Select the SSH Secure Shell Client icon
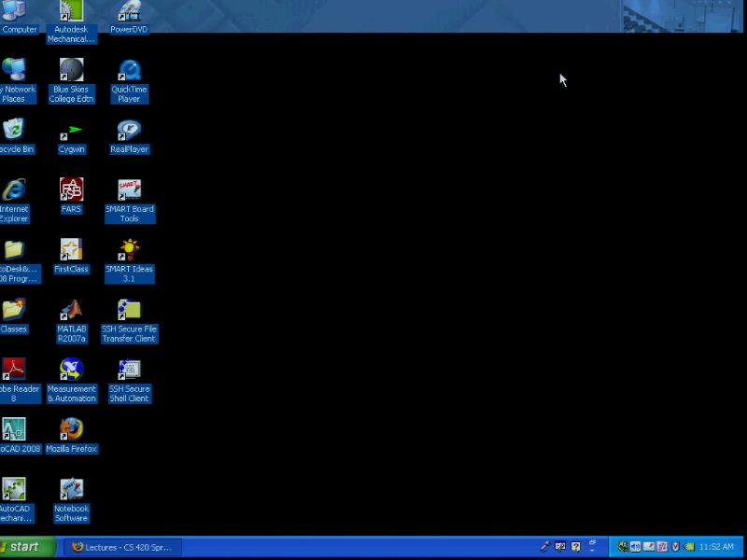 click(x=129, y=371)
